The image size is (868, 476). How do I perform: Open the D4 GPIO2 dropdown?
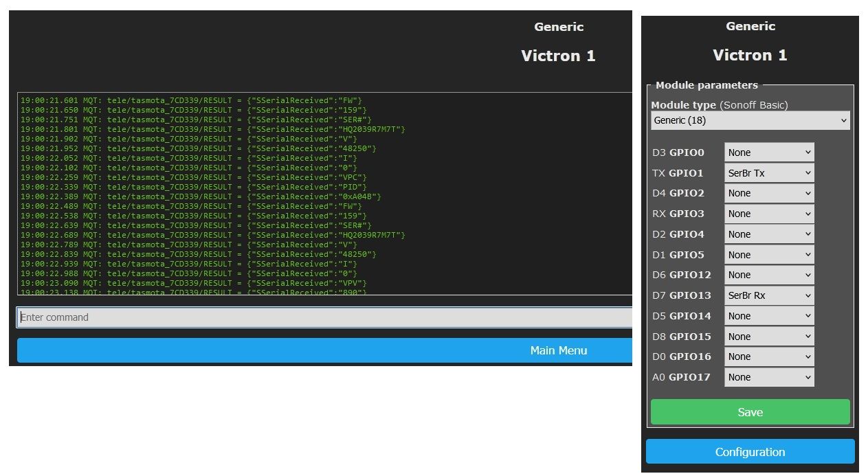(769, 193)
